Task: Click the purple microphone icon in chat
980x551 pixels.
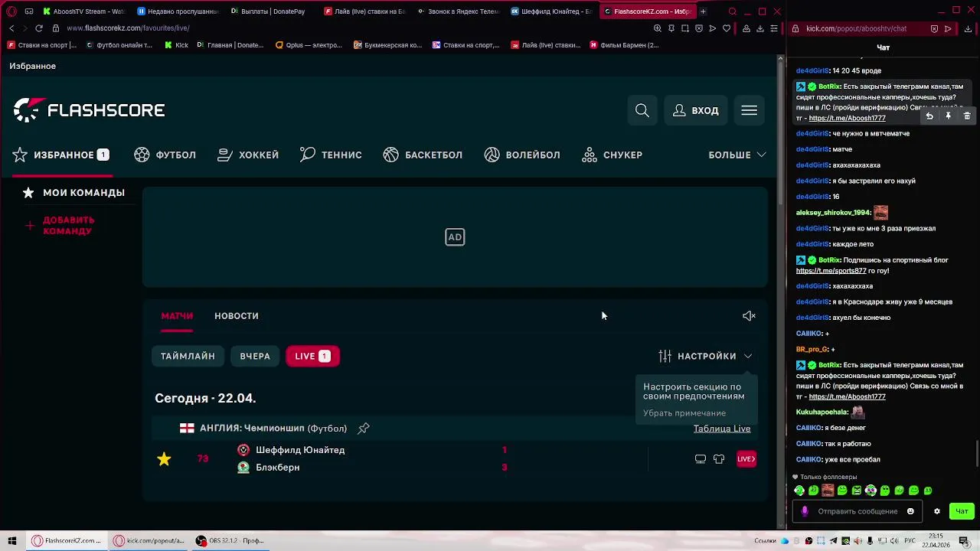Action: pyautogui.click(x=804, y=511)
